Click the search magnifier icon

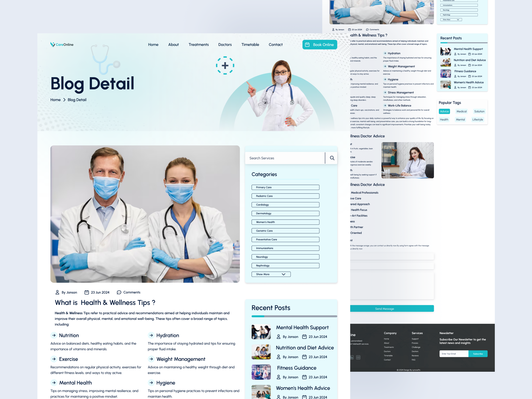(332, 158)
